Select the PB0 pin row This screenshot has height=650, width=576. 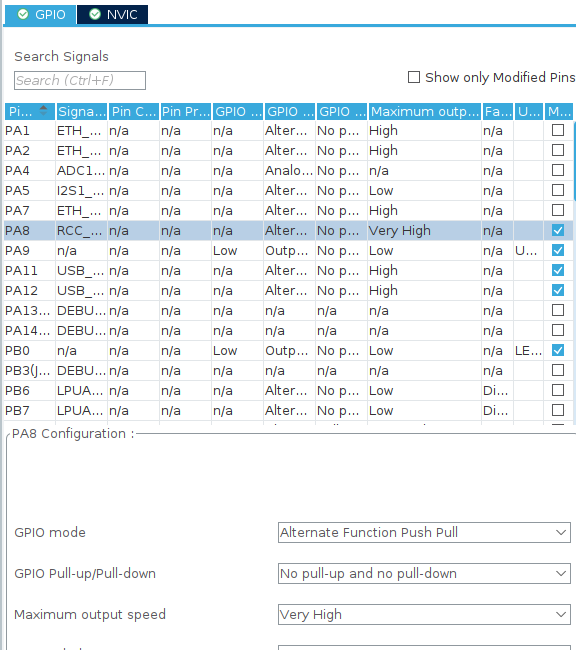tap(289, 351)
